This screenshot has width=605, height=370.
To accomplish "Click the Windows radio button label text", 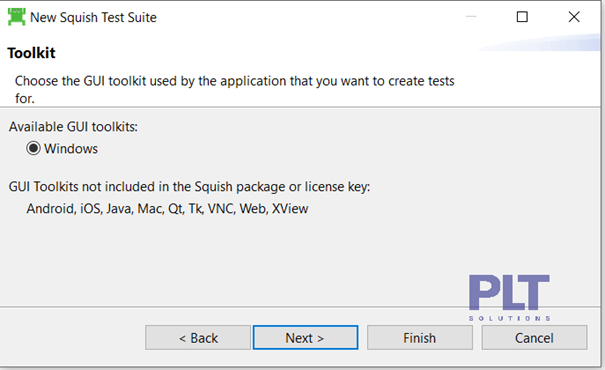I will [x=71, y=149].
